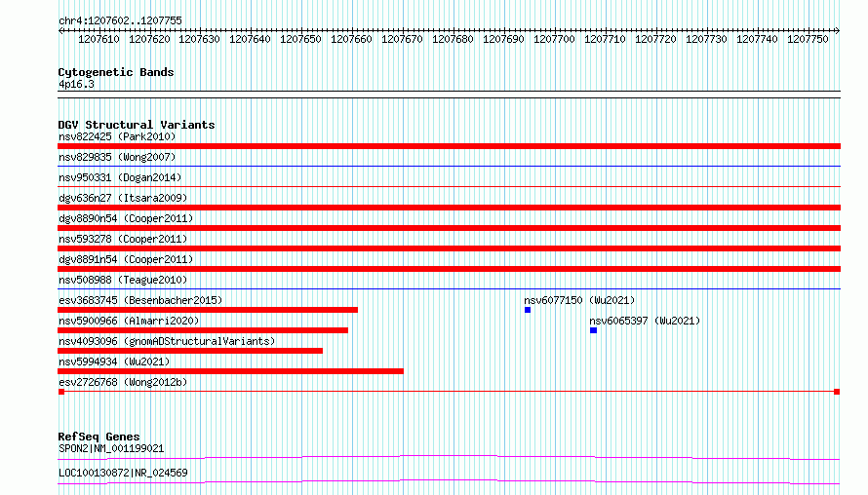The height and width of the screenshot is (495, 868).
Task: Click the DGV Structural Variants track title
Action: click(x=137, y=125)
